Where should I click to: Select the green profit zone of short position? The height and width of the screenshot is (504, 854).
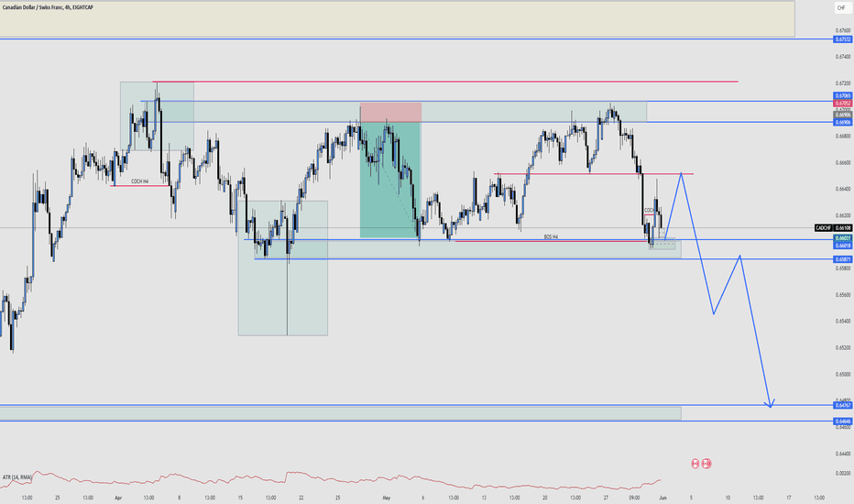(390, 180)
